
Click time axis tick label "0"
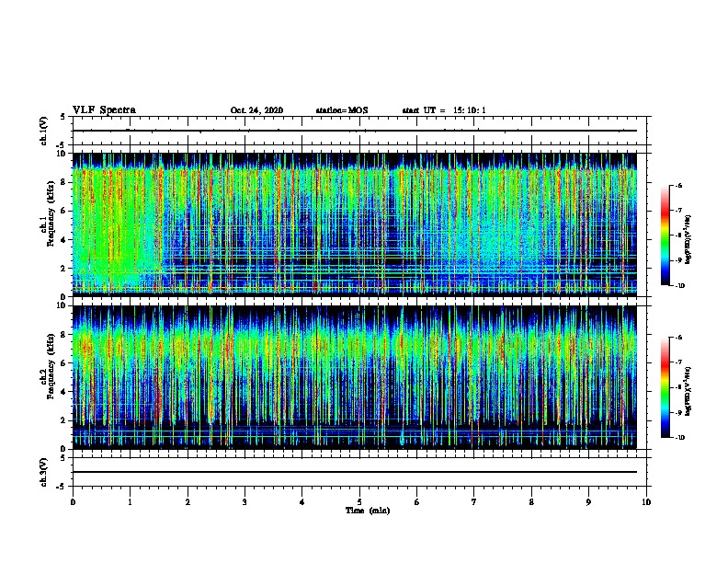[x=73, y=502]
